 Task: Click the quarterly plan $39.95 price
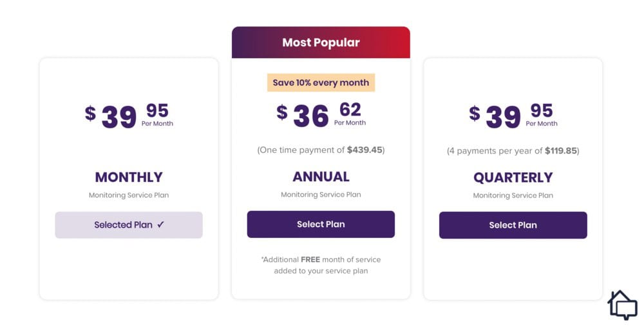[x=513, y=116]
